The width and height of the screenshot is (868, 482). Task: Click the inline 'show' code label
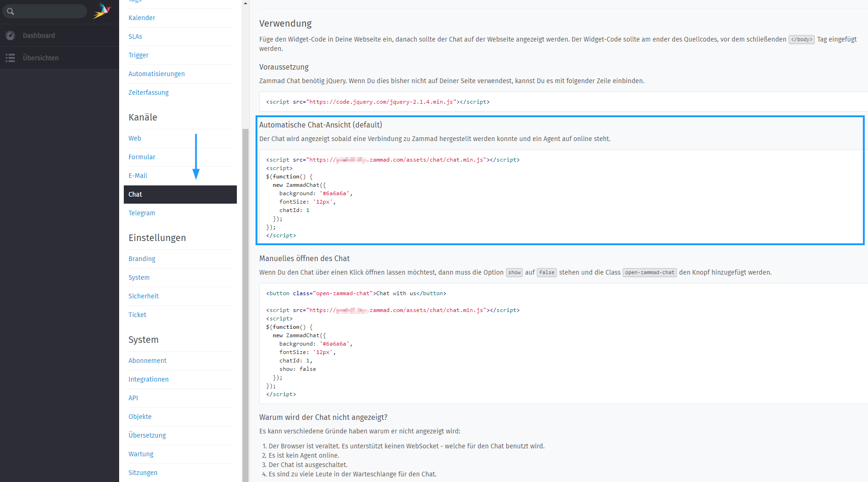[514, 272]
